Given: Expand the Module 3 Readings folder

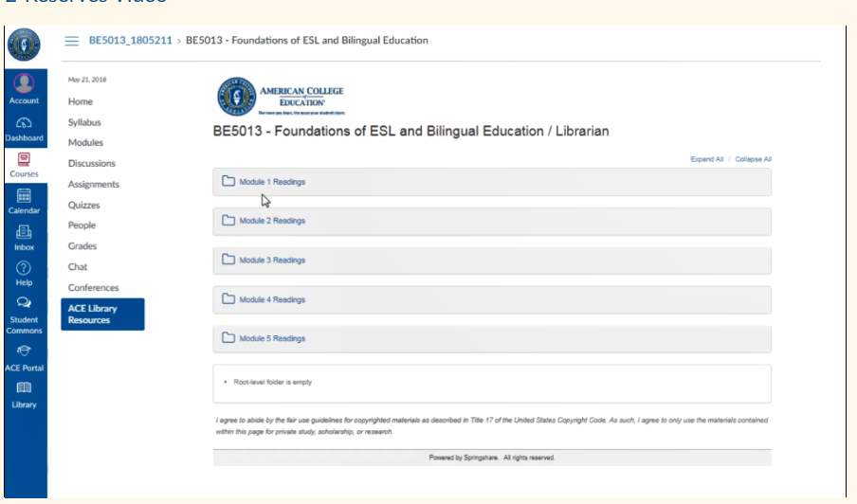Looking at the screenshot, I should 492,261.
